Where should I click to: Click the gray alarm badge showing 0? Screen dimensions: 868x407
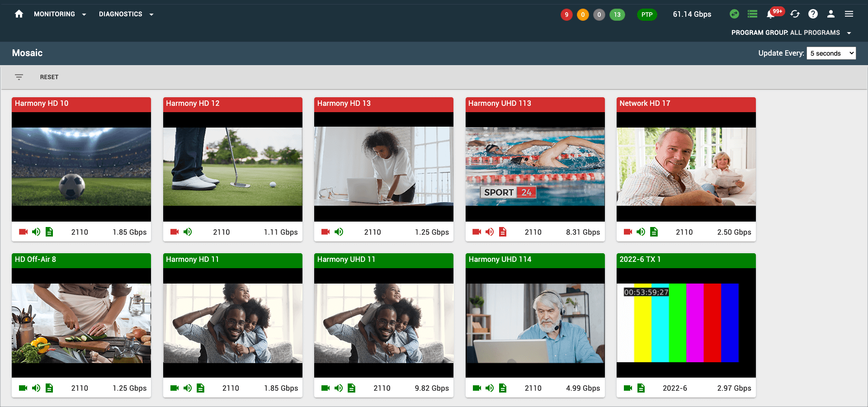(x=599, y=14)
